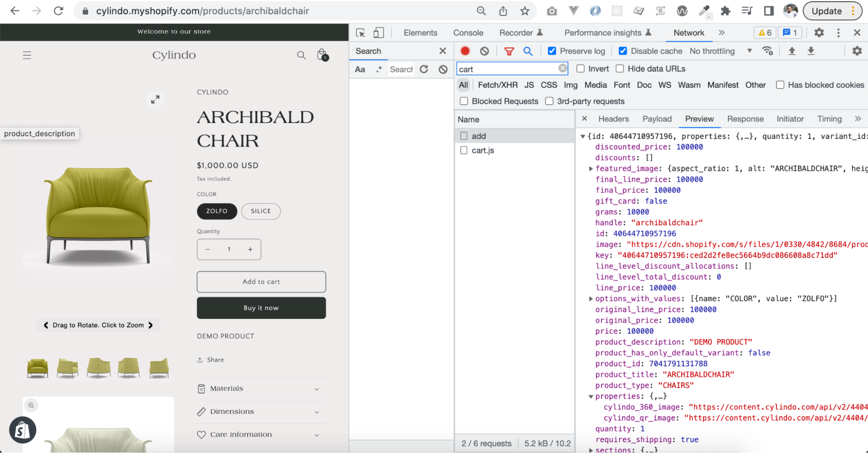The height and width of the screenshot is (453, 868).
Task: Tick the cart.js request checkbox
Action: pyautogui.click(x=464, y=150)
